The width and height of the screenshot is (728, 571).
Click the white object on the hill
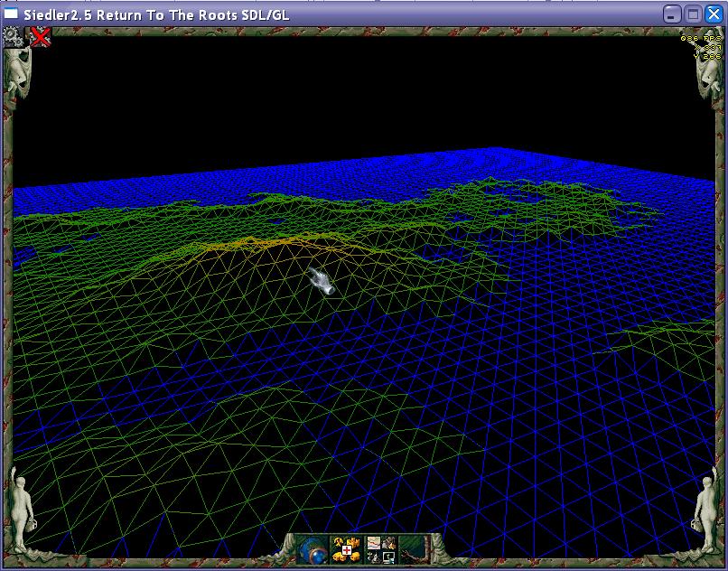click(321, 281)
